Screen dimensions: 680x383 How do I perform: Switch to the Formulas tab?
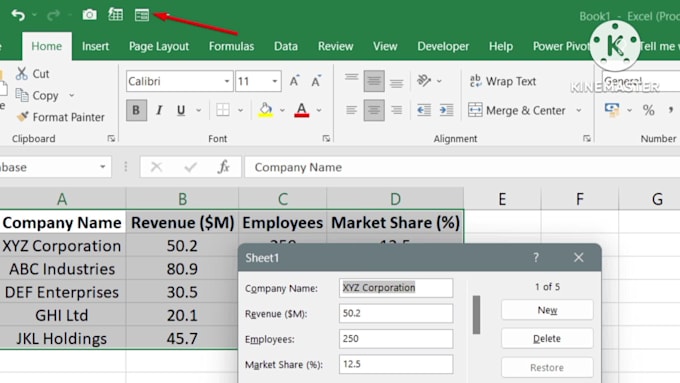231,46
